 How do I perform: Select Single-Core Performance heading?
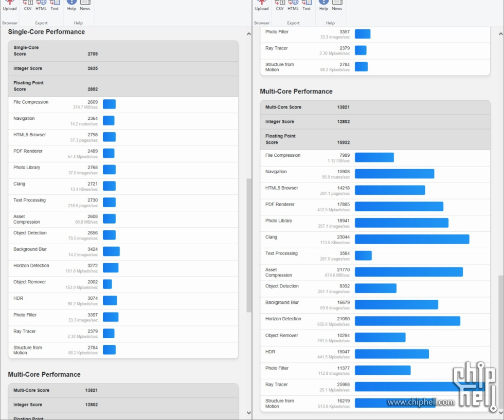click(x=46, y=32)
